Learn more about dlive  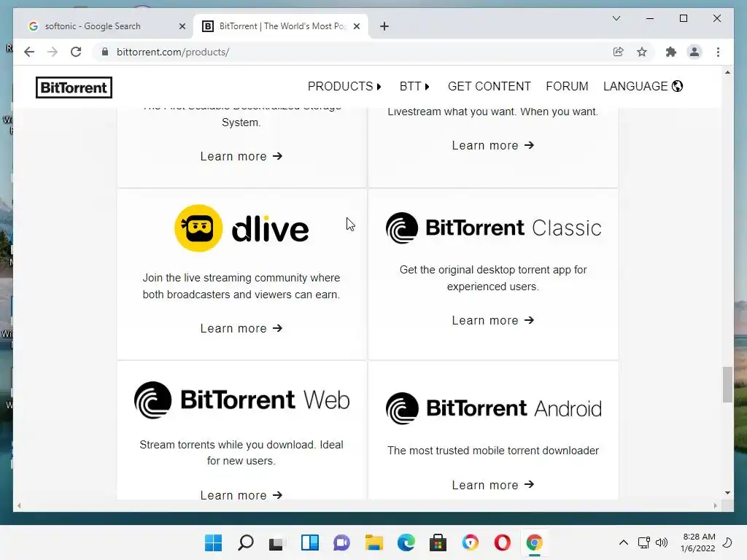[241, 328]
